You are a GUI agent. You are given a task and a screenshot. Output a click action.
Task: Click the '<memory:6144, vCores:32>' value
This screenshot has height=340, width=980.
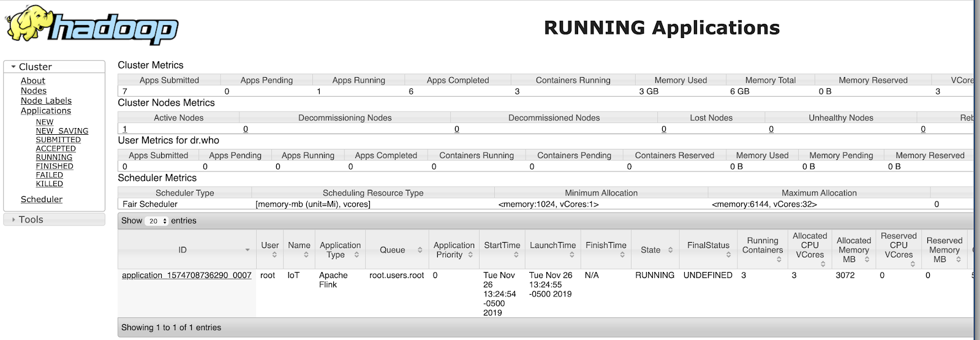click(764, 204)
